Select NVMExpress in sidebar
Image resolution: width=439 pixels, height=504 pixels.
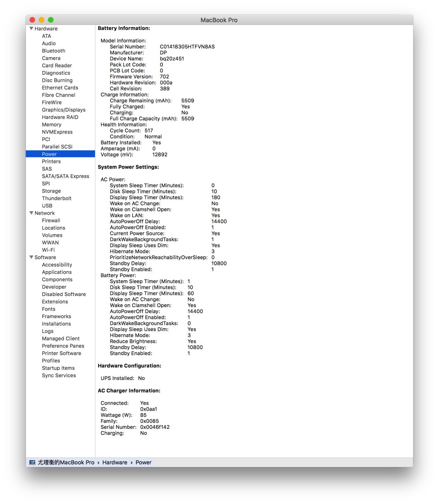57,132
